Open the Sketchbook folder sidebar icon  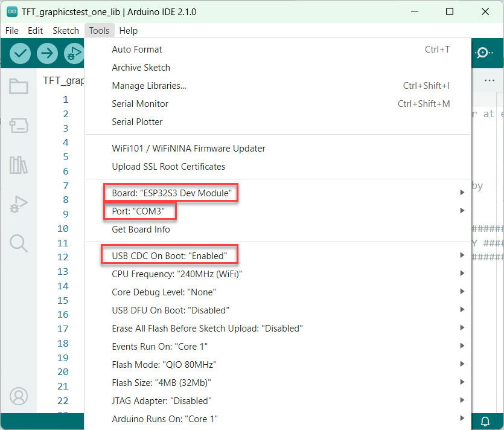coord(19,86)
